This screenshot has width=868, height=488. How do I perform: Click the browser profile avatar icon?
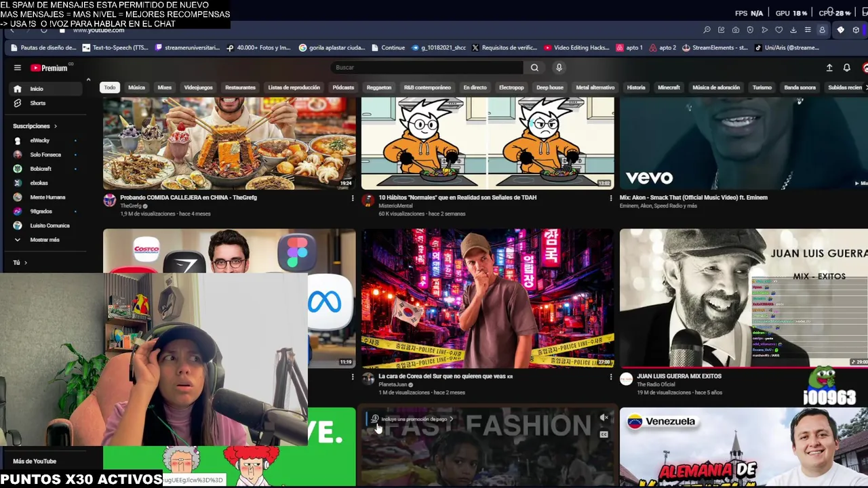pos(822,30)
